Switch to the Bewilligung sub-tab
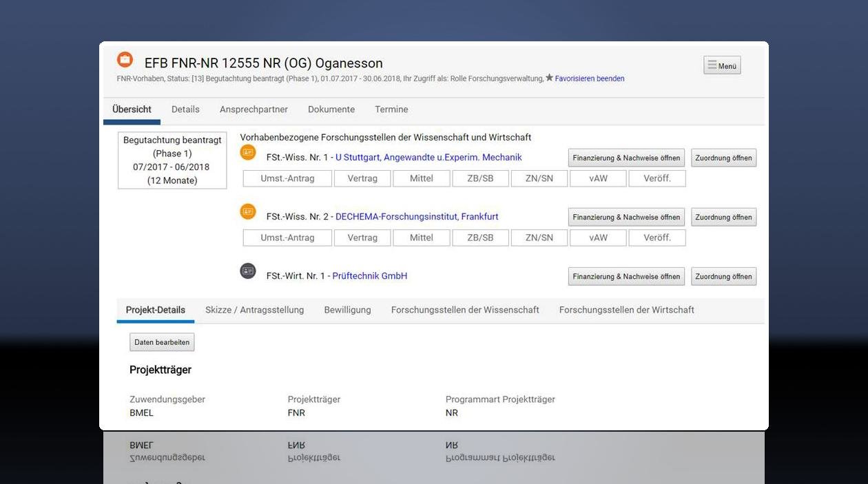868x484 pixels. (x=347, y=310)
